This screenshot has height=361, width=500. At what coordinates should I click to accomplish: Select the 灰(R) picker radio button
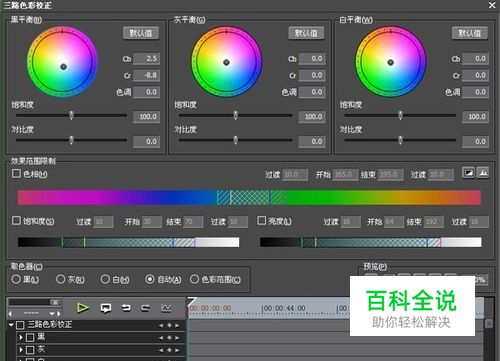click(x=60, y=279)
